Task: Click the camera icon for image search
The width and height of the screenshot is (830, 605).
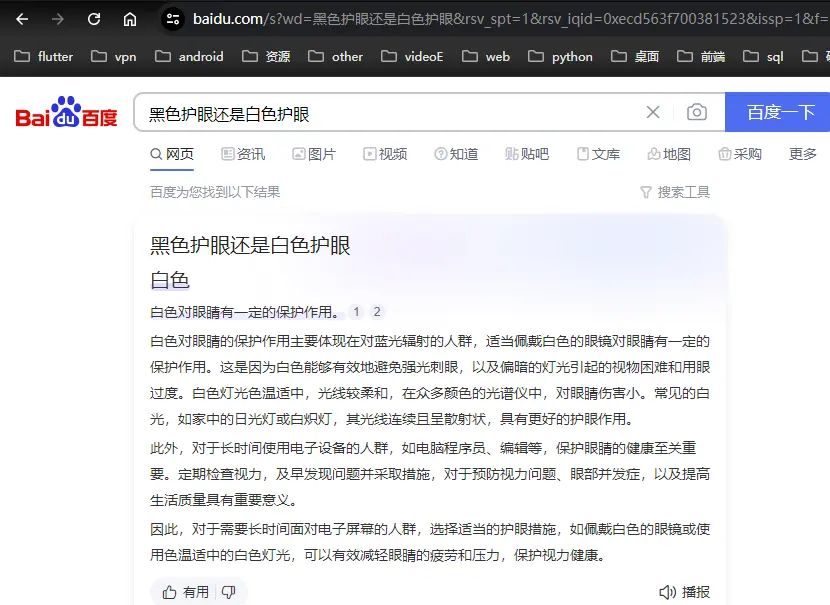Action: click(x=697, y=113)
